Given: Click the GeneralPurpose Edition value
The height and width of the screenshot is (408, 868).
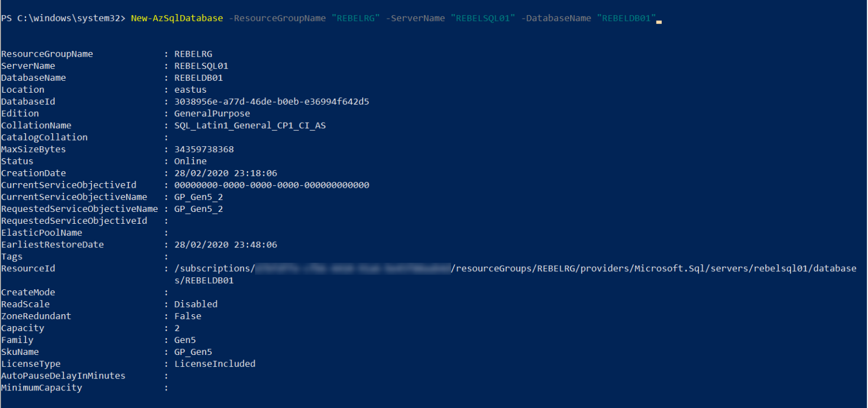Looking at the screenshot, I should 212,114.
